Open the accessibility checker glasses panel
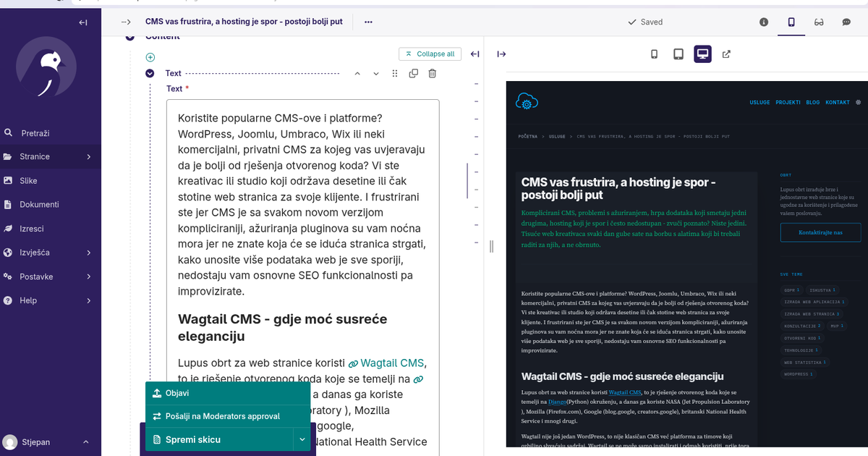868x456 pixels. point(819,22)
